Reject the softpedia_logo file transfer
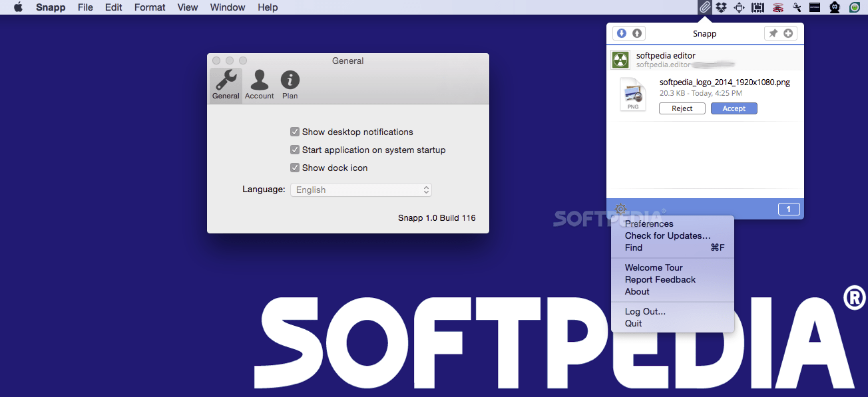 click(x=682, y=108)
